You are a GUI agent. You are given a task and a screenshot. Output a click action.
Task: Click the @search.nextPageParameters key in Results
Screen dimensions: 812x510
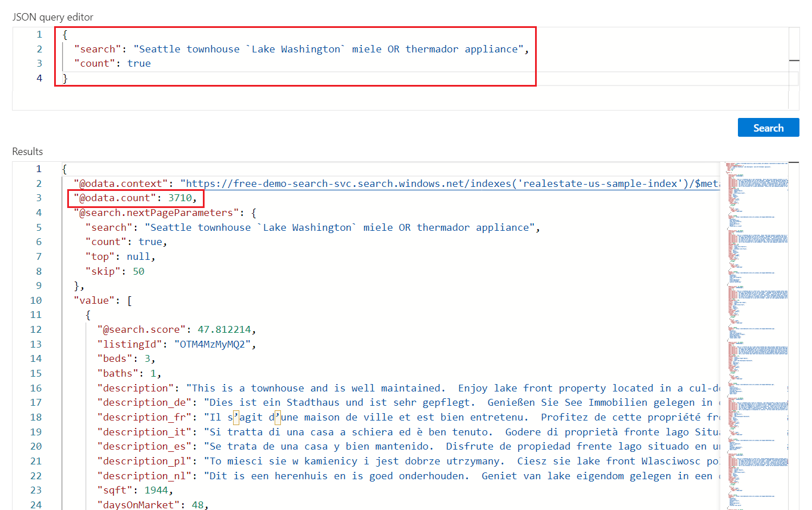coord(156,213)
